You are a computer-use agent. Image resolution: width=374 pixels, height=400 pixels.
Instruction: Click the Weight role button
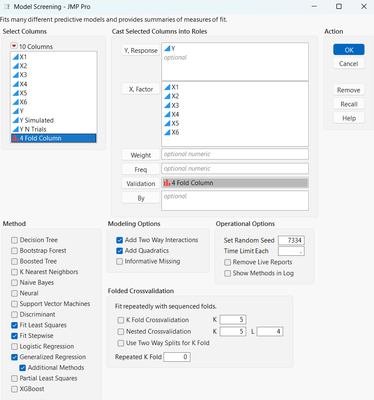(140, 155)
